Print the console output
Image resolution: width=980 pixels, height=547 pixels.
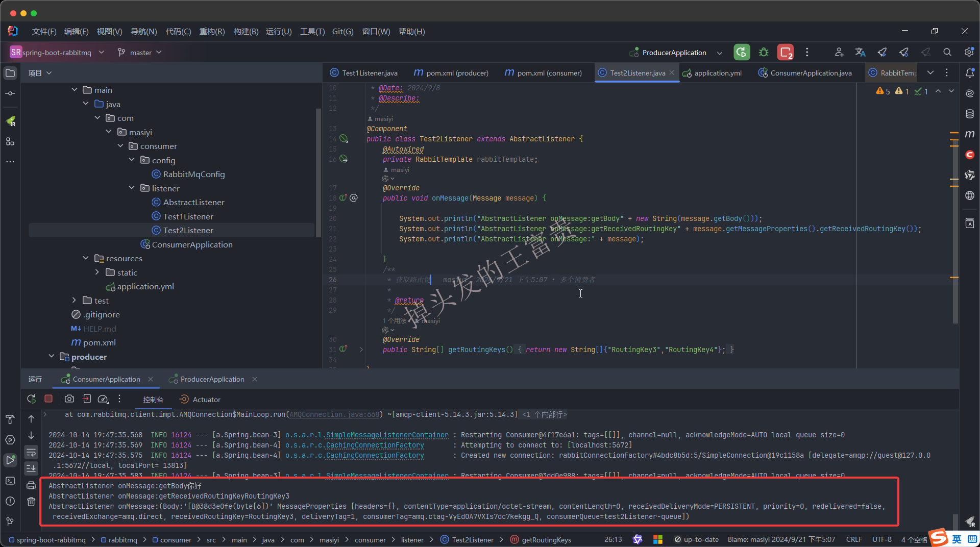[x=31, y=485]
